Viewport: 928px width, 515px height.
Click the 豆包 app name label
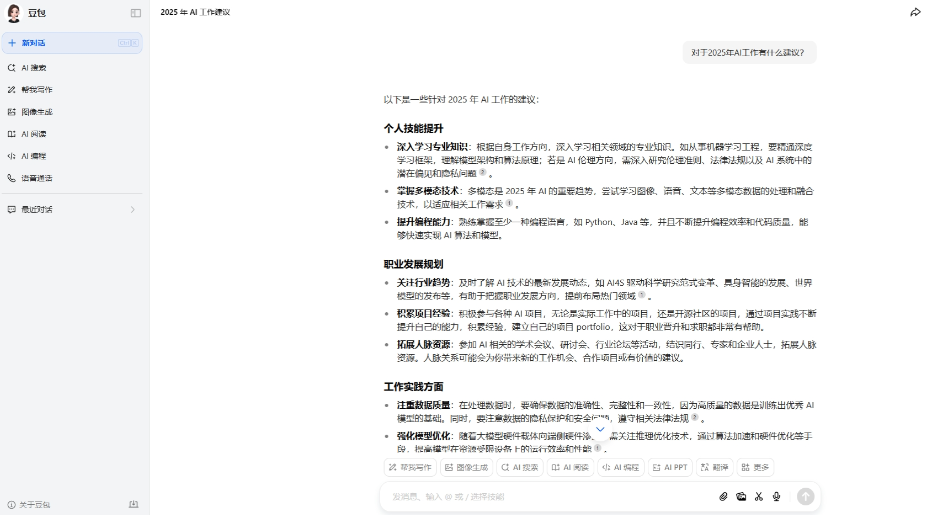[x=37, y=13]
